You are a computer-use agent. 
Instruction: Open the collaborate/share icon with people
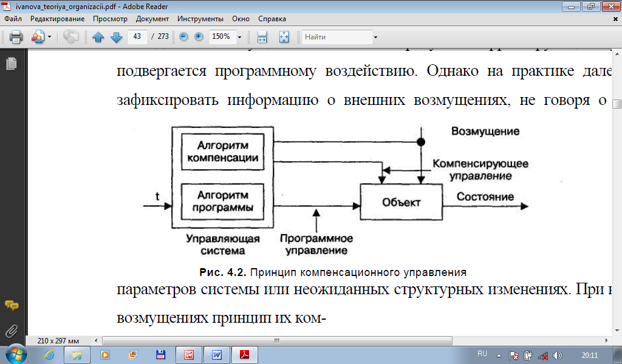pos(38,37)
